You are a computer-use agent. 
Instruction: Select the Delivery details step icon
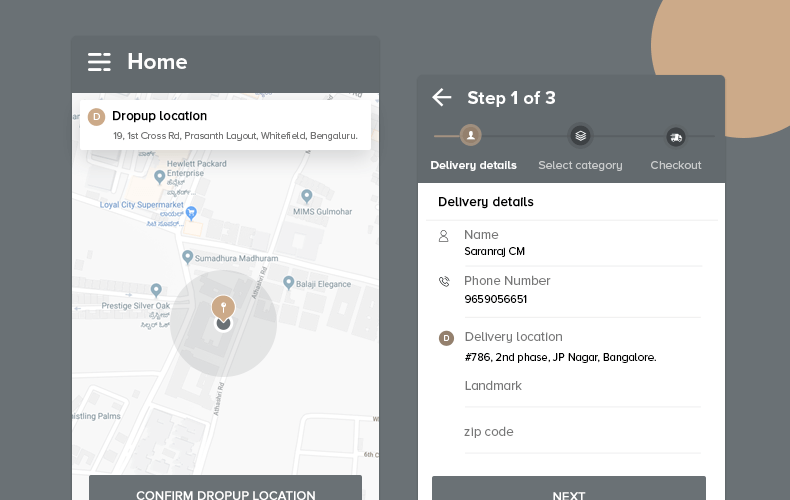pos(471,135)
